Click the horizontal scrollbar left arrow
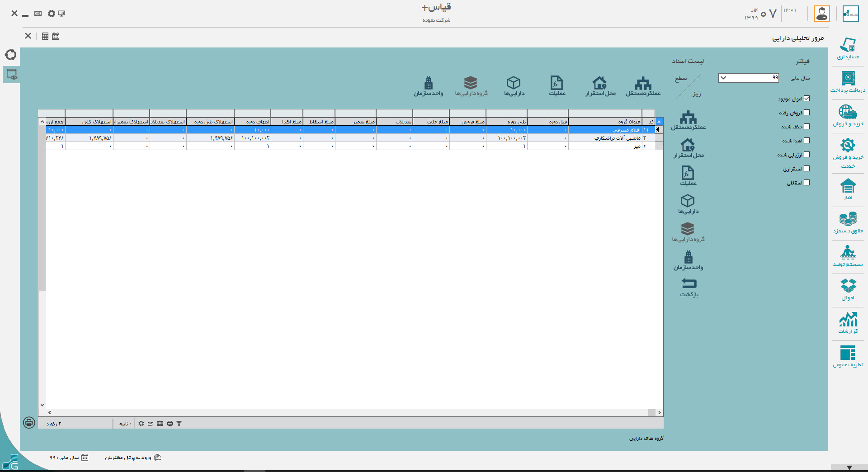Viewport: 868px width, 472px height. pyautogui.click(x=50, y=412)
